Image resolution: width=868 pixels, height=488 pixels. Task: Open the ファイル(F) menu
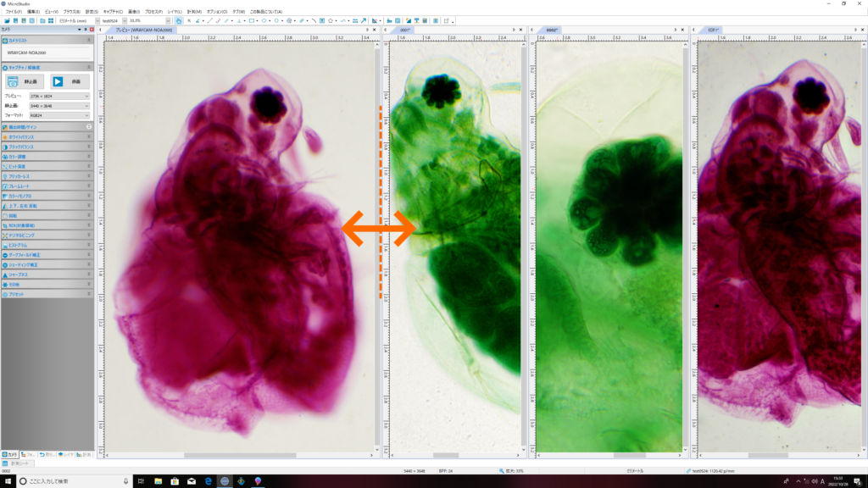pos(14,12)
